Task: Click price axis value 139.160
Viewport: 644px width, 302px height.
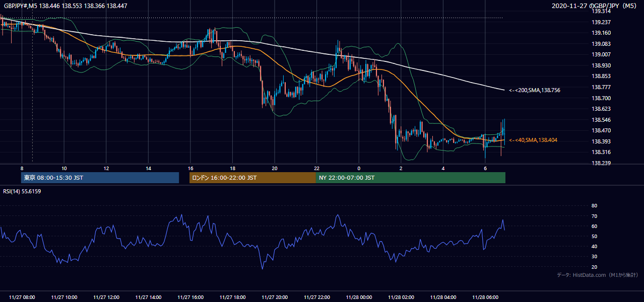Action: coord(601,33)
